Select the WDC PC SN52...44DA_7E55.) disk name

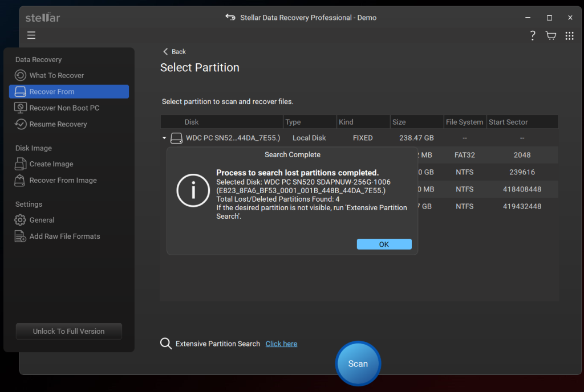[x=233, y=138]
